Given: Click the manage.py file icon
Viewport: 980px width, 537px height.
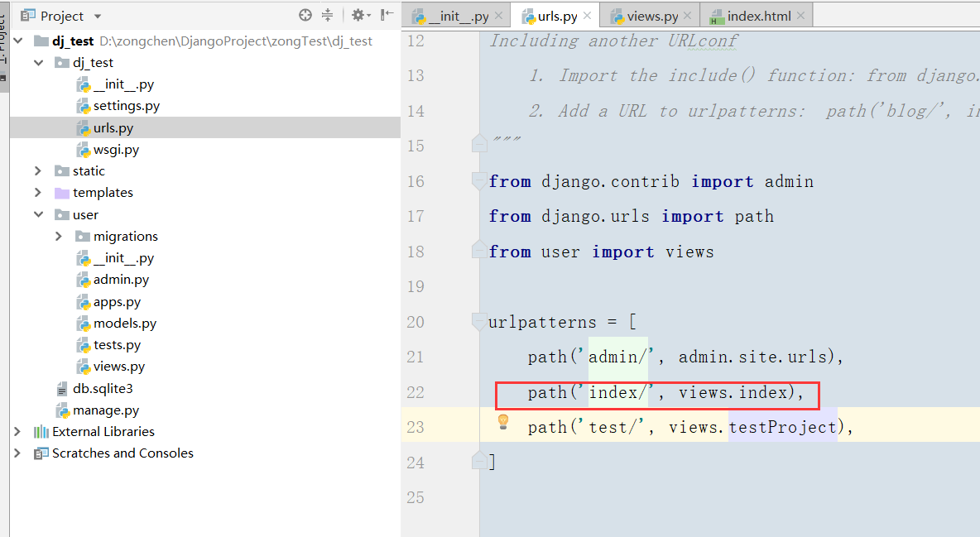Looking at the screenshot, I should point(63,410).
